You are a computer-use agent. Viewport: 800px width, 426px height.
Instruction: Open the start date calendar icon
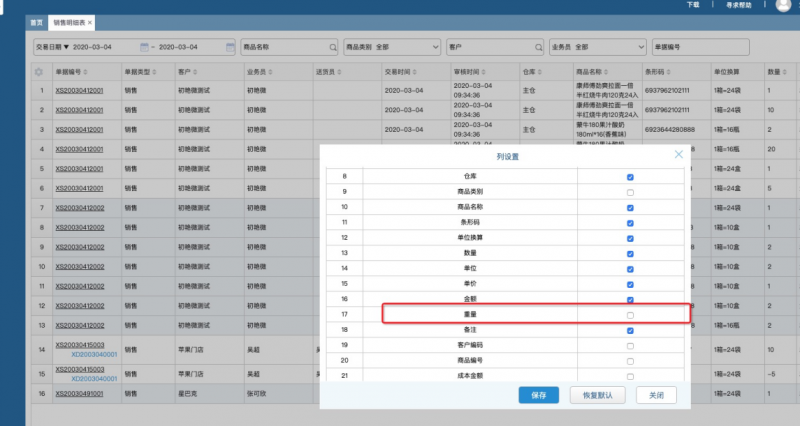pyautogui.click(x=145, y=47)
